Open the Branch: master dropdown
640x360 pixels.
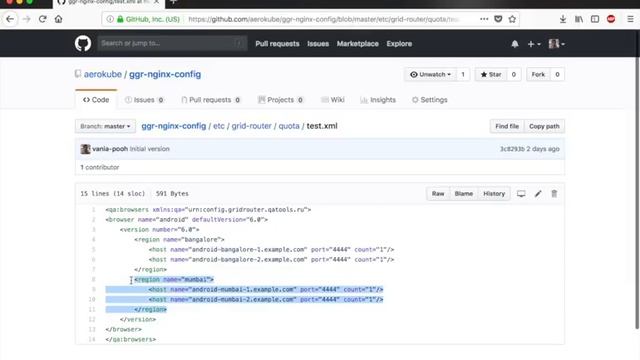tap(105, 126)
